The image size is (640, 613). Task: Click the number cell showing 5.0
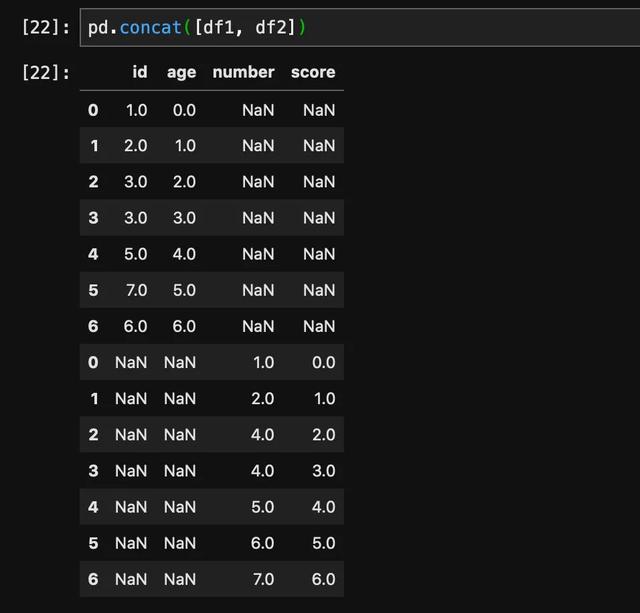[x=262, y=507]
